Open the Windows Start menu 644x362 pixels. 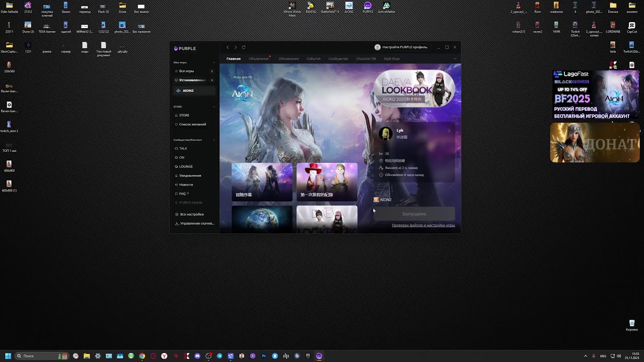pos(8,356)
